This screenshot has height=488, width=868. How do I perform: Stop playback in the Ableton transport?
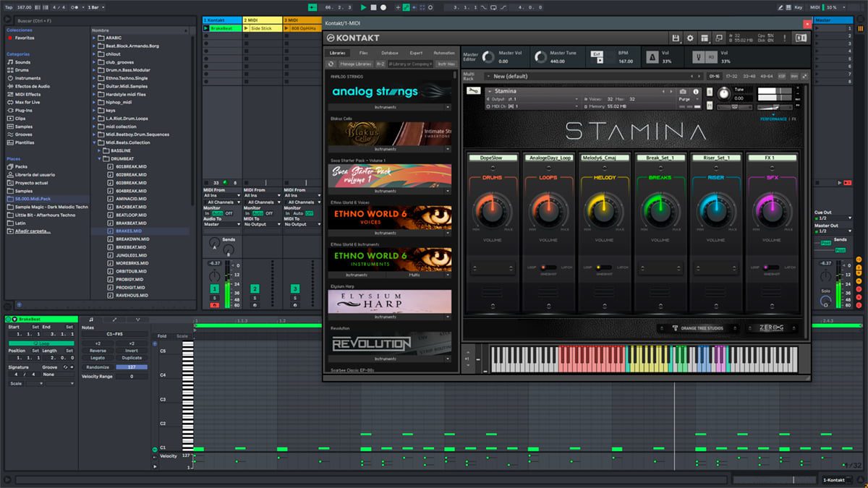[x=373, y=7]
